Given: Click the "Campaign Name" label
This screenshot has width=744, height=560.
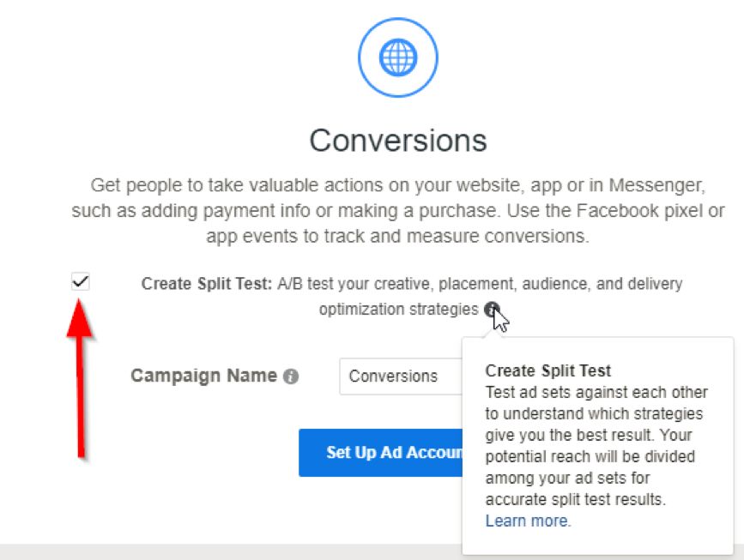Looking at the screenshot, I should point(203,376).
